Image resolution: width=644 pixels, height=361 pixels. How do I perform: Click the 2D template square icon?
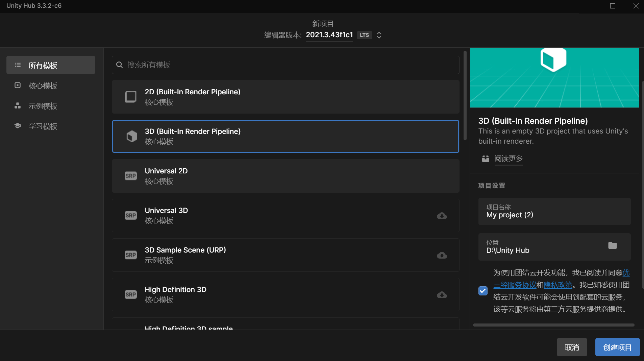click(x=131, y=97)
